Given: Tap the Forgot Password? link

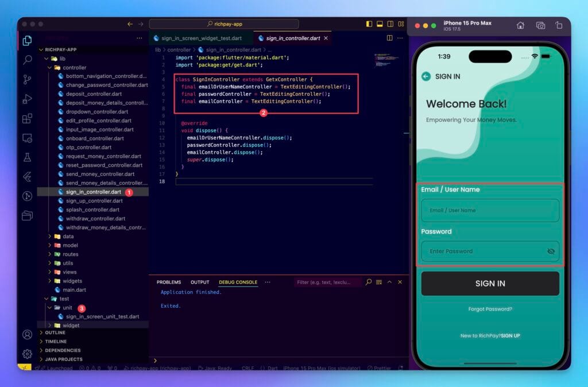Looking at the screenshot, I should click(x=490, y=309).
